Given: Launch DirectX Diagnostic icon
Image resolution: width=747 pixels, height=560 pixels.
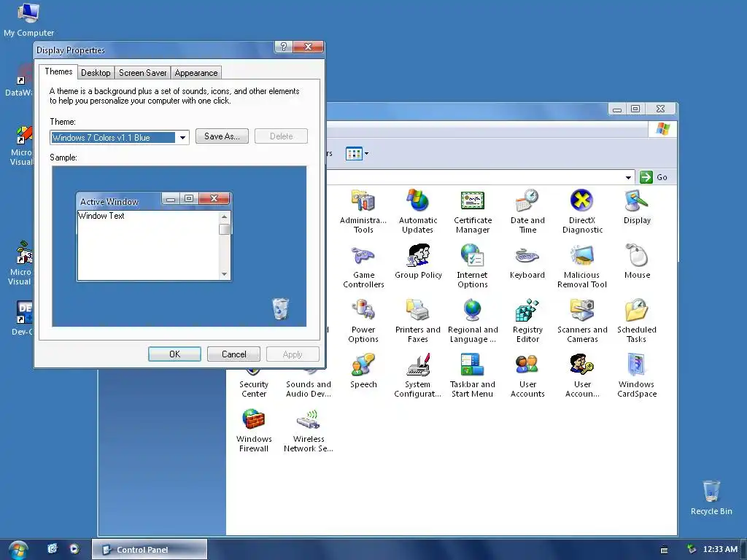Looking at the screenshot, I should coord(582,211).
